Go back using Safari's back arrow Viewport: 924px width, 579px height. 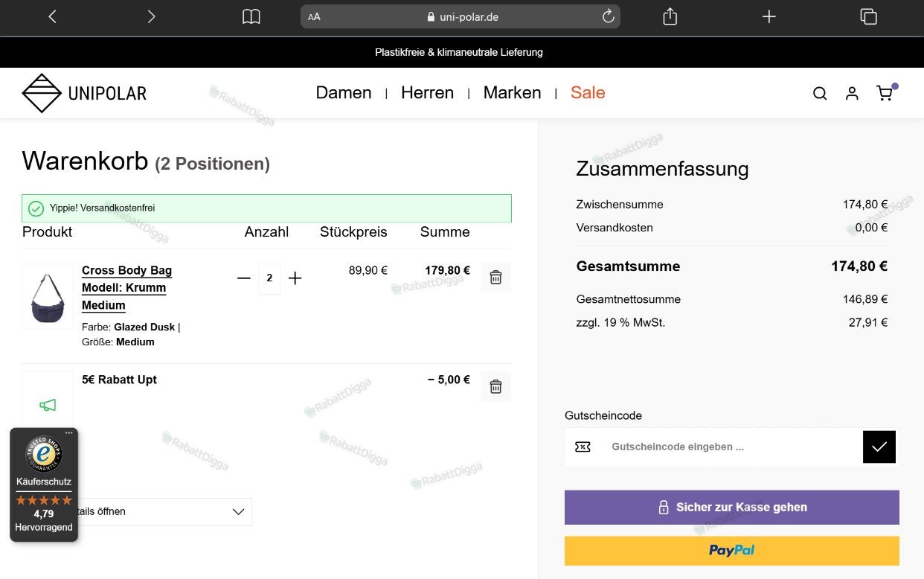[x=52, y=16]
